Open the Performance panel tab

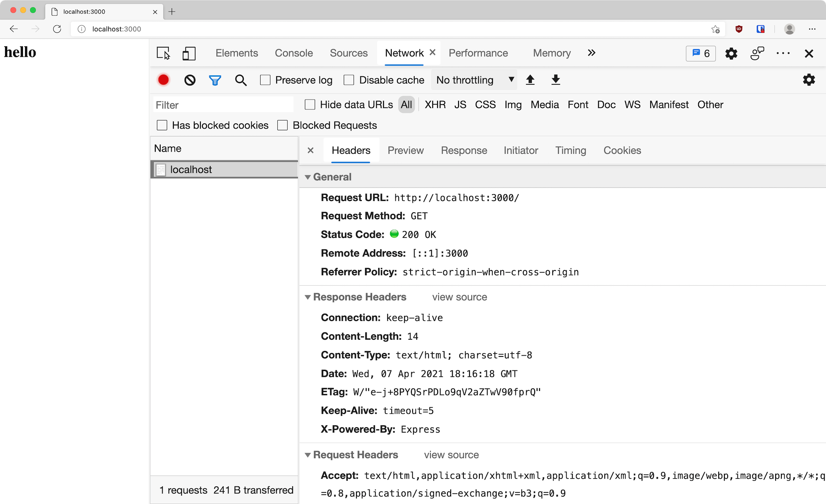[478, 53]
